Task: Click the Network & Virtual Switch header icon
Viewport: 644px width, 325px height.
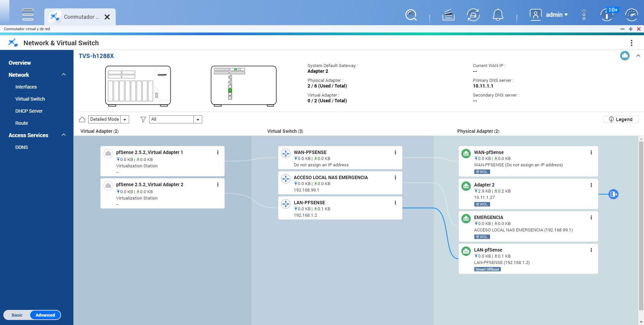Action: pos(13,43)
